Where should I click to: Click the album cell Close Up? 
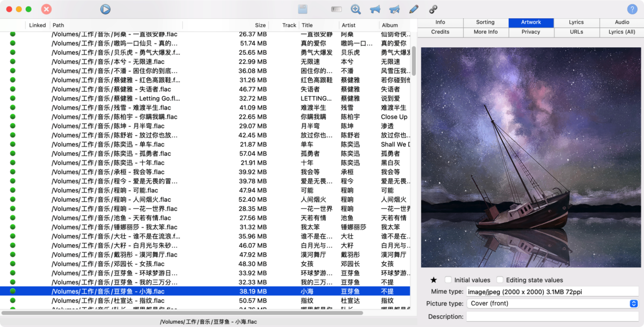pyautogui.click(x=394, y=117)
